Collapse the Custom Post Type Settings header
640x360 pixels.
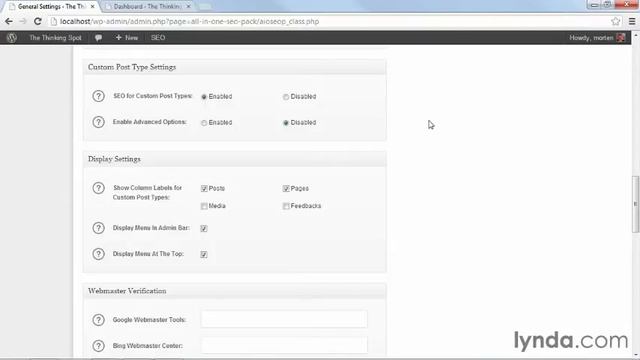pyautogui.click(x=235, y=67)
